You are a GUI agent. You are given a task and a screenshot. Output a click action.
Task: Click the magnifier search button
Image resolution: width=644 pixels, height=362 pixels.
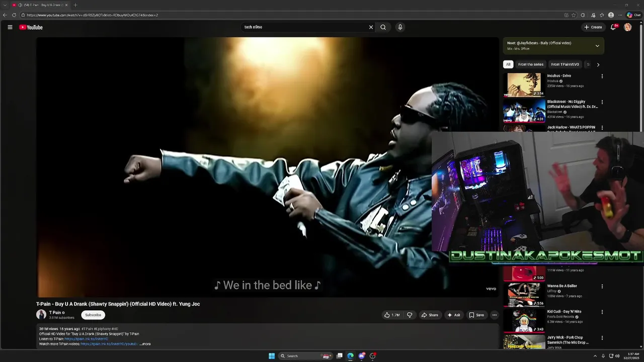click(383, 27)
